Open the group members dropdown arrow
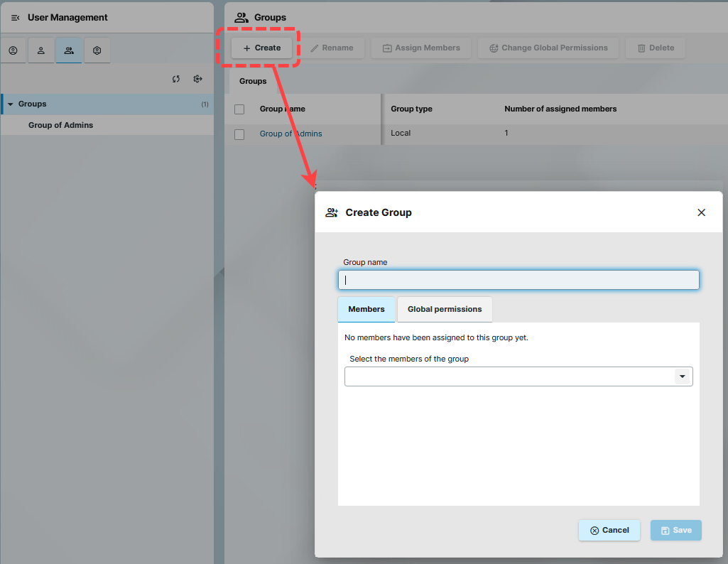The height and width of the screenshot is (564, 728). [x=683, y=376]
